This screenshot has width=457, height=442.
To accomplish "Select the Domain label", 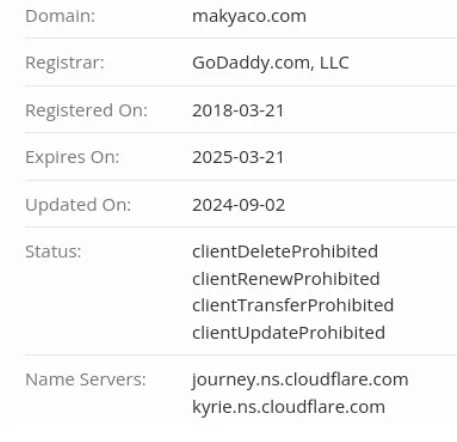I will pyautogui.click(x=60, y=16).
